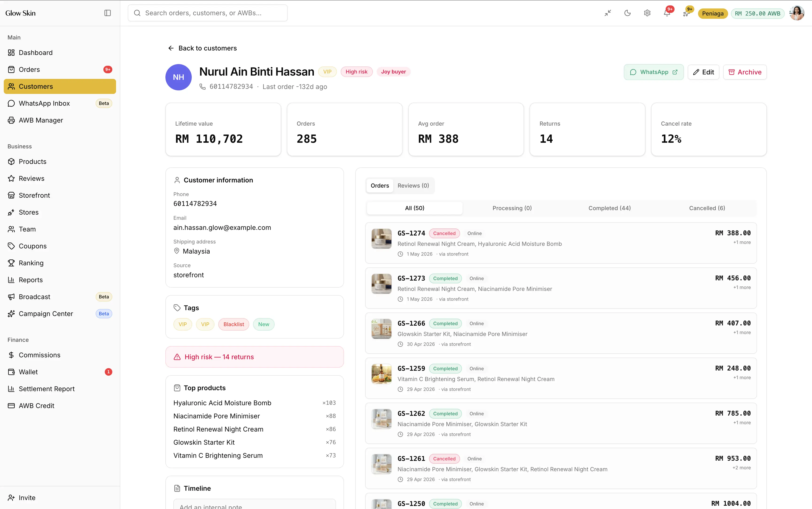Open order GS-1274 thumbnail
Viewport: 812px width, 509px height.
(381, 239)
